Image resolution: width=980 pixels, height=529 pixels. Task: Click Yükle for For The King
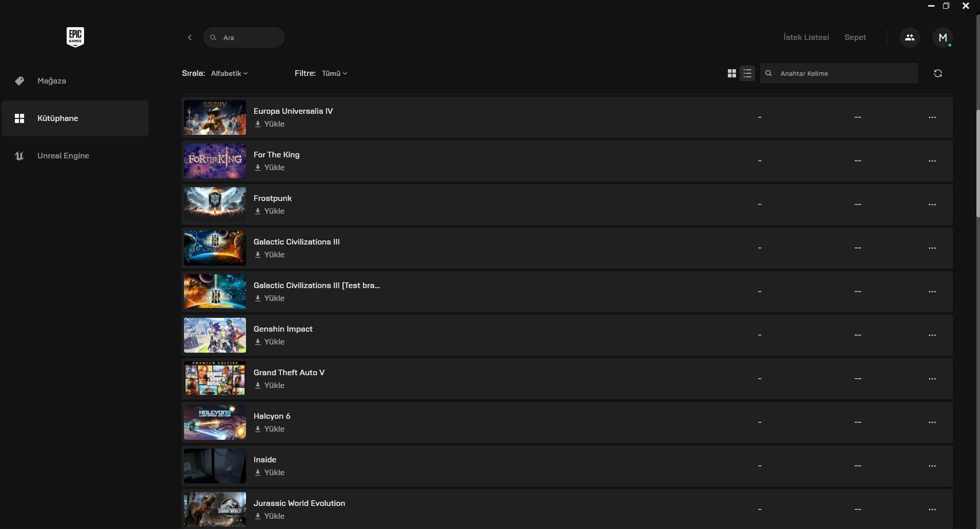pyautogui.click(x=270, y=168)
